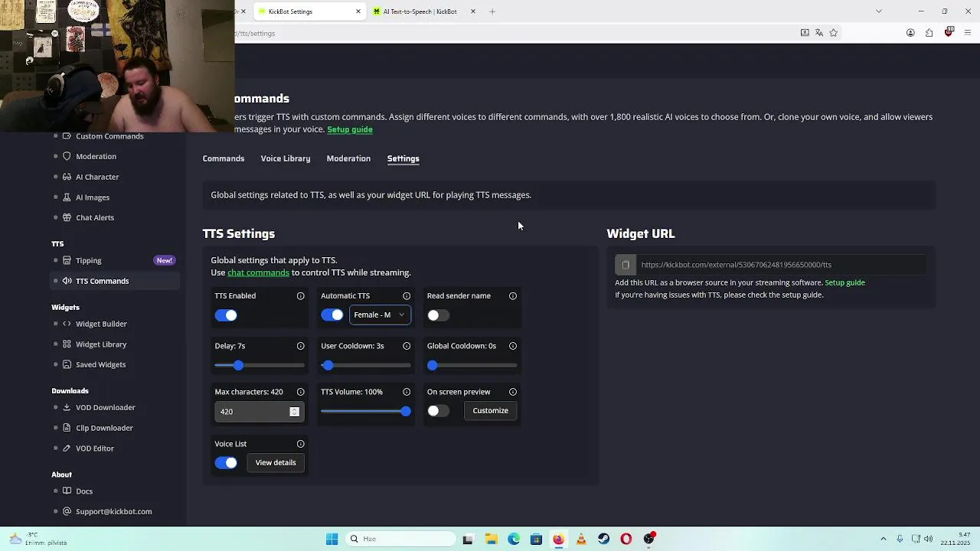Bookmark this page with the star icon
This screenshot has height=551, width=980.
[x=834, y=33]
